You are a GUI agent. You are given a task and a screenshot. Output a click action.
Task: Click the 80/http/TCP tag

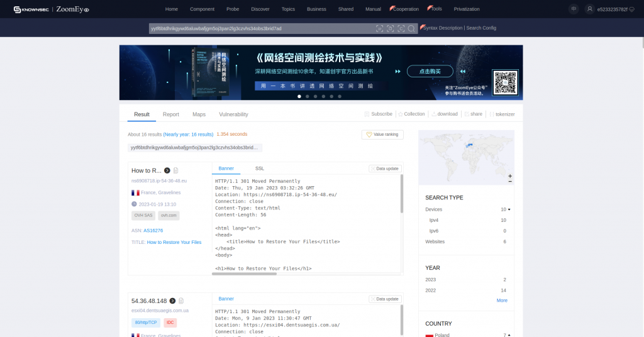(146, 323)
